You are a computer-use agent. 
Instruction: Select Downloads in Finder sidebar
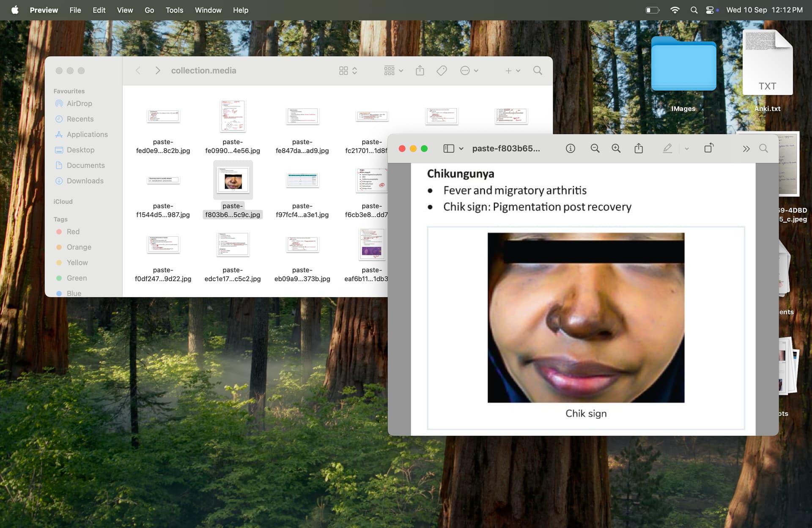point(85,181)
